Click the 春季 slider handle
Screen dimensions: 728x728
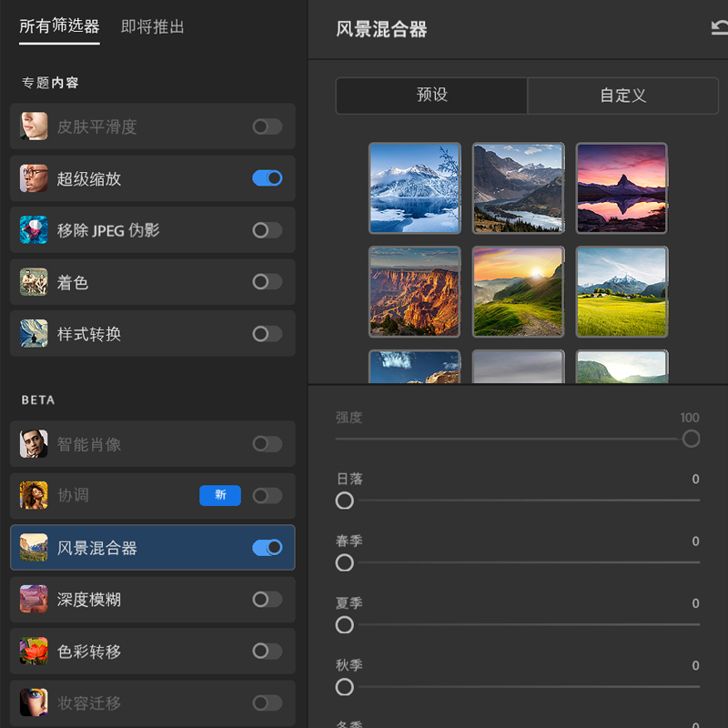tap(345, 562)
